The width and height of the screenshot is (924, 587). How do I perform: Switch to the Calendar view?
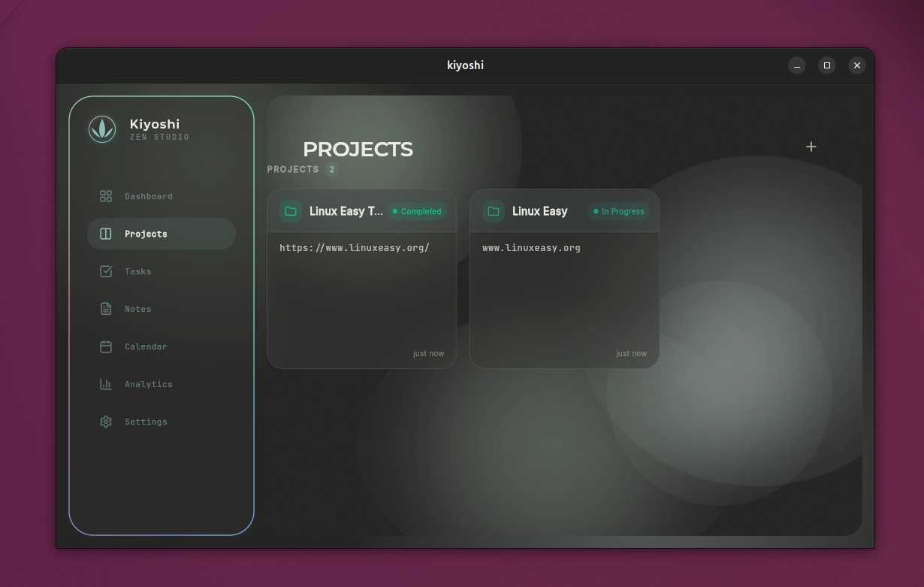point(162,346)
